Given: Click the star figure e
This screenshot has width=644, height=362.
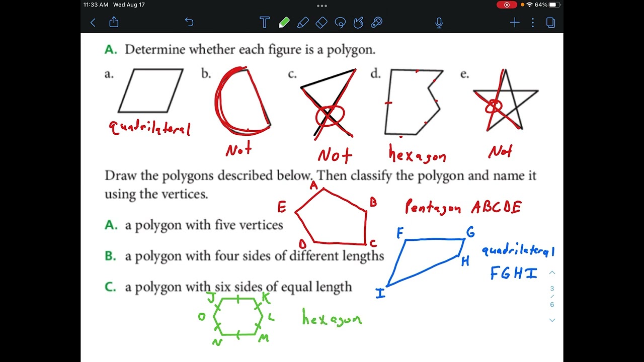Looking at the screenshot, I should coord(506,99).
